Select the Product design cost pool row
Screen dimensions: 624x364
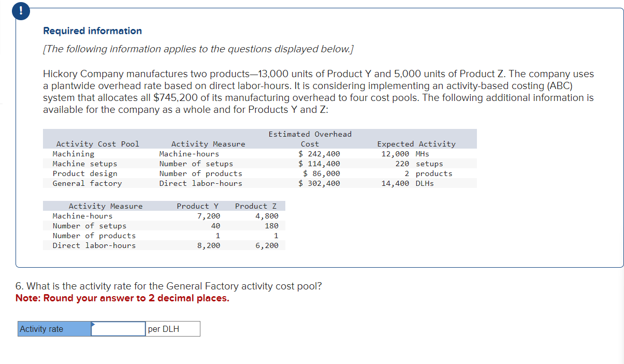[207, 173]
